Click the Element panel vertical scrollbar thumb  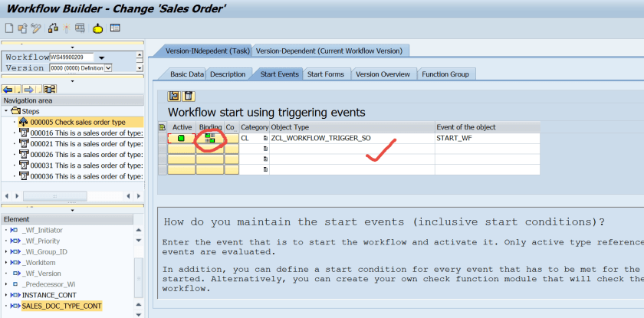pos(139,278)
